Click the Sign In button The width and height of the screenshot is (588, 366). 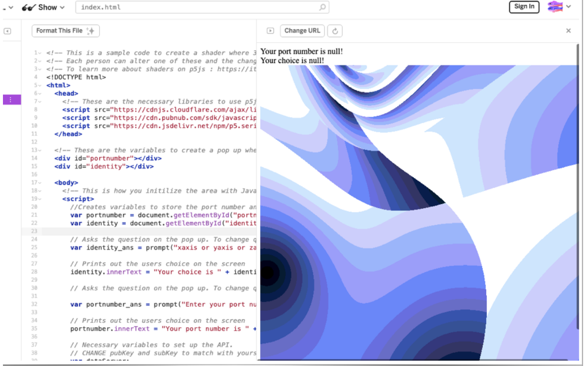(x=524, y=6)
